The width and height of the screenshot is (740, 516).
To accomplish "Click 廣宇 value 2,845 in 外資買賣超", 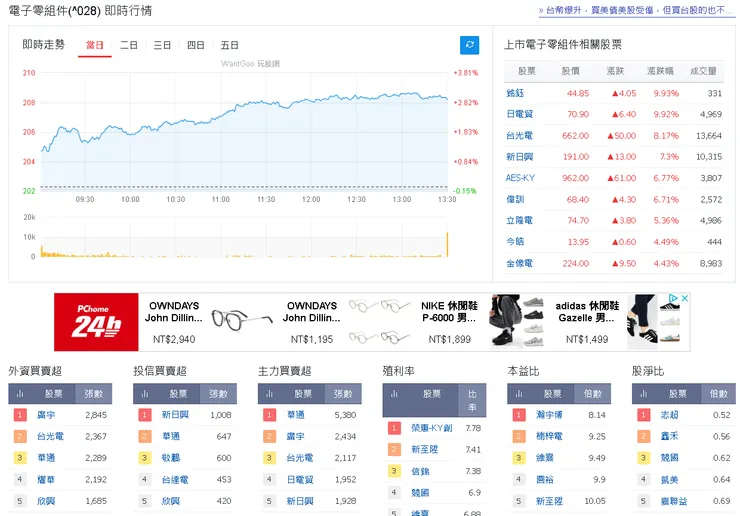I will pos(96,415).
